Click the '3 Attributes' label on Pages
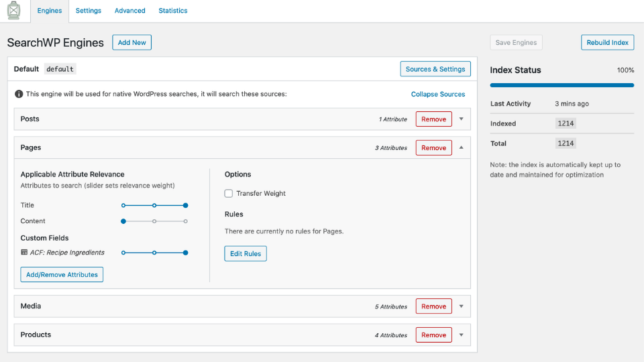 391,147
